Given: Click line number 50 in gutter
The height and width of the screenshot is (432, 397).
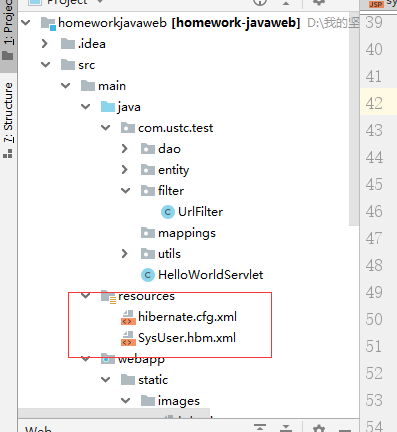Looking at the screenshot, I should click(374, 319).
